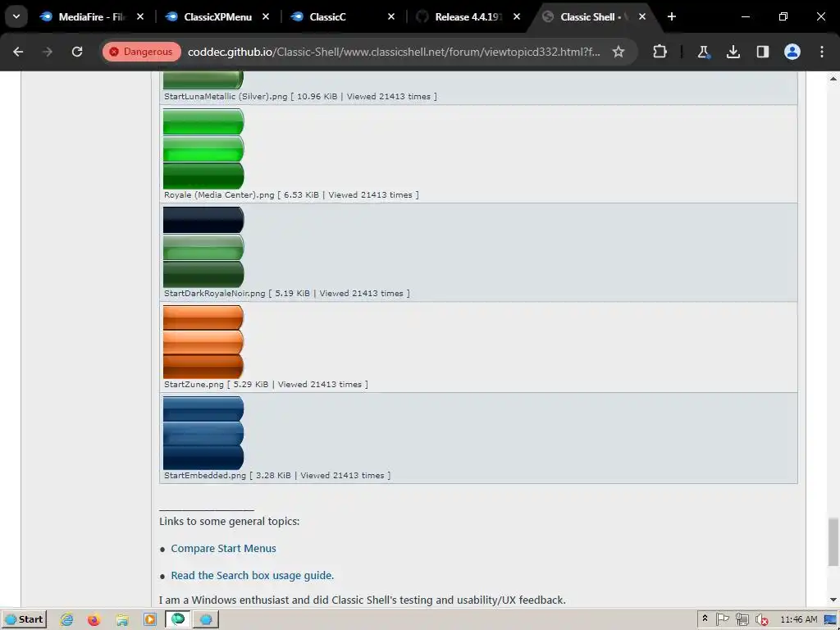The image size is (840, 630).
Task: Open the muted volume tray icon
Action: pos(761,620)
